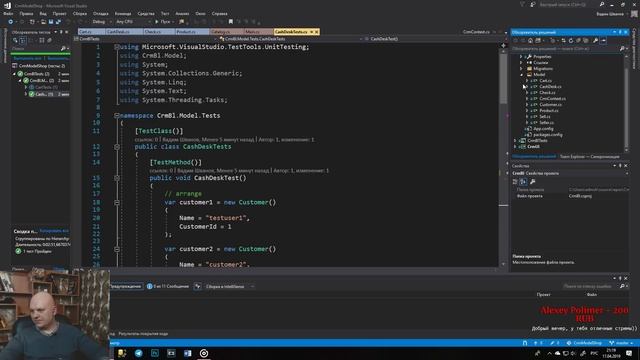The image size is (640, 360).
Task: Click the Sync with Active Document icon
Action: pyautogui.click(x=563, y=40)
